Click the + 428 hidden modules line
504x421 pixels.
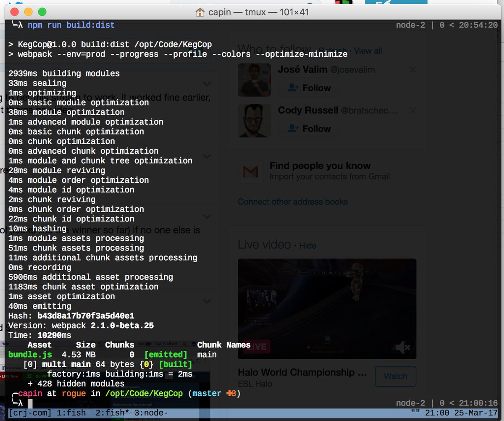click(x=76, y=383)
